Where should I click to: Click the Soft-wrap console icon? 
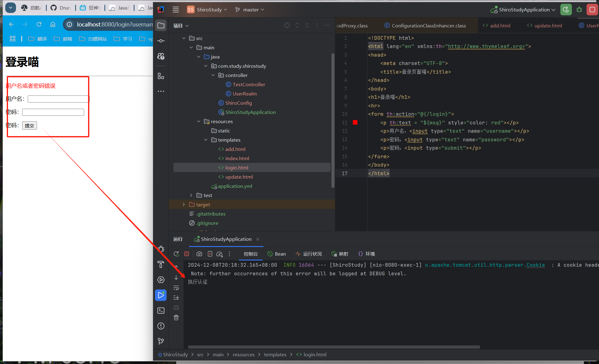[176, 288]
